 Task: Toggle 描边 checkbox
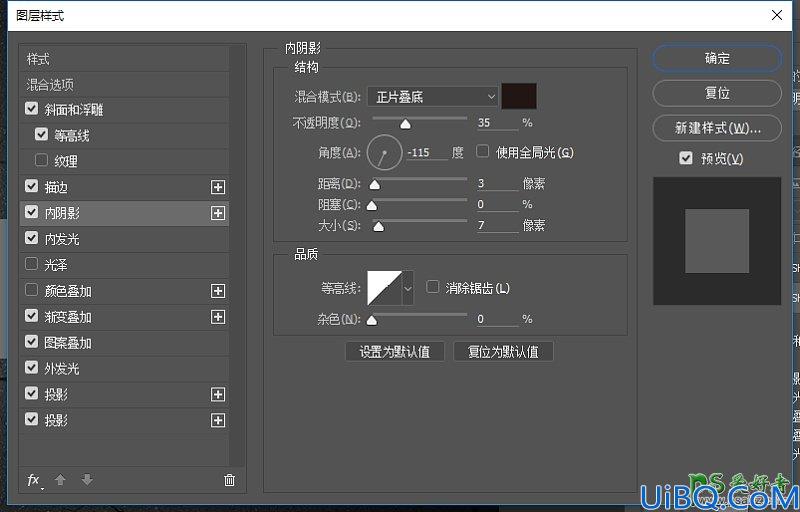click(x=32, y=186)
